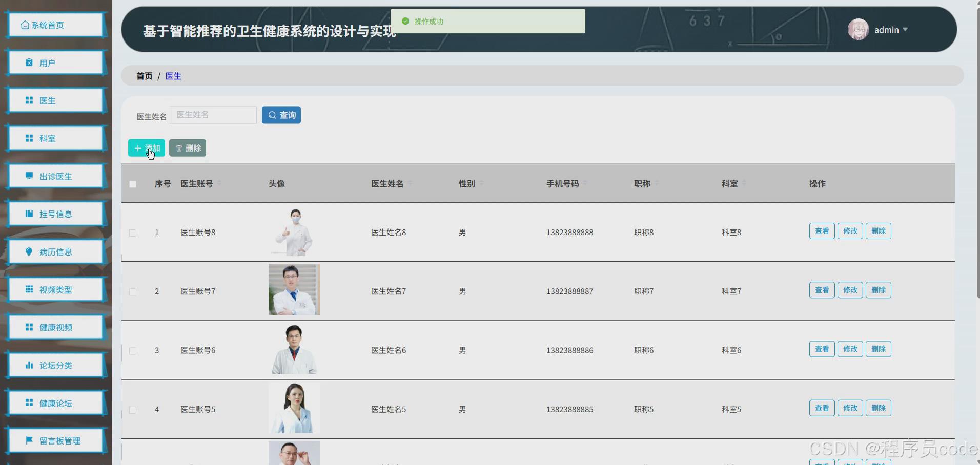Click 查看 for 医生账号5

tap(822, 408)
